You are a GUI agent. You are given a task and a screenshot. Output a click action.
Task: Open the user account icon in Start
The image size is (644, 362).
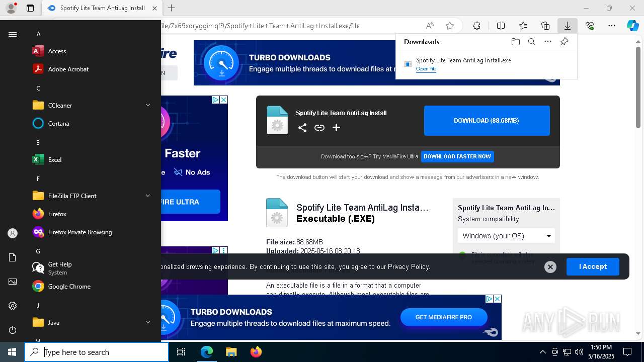[x=13, y=233]
